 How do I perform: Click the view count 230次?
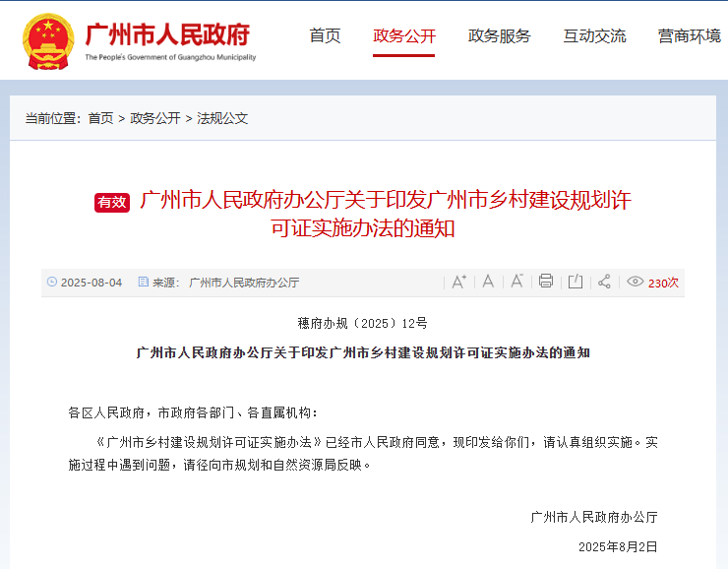(x=663, y=283)
